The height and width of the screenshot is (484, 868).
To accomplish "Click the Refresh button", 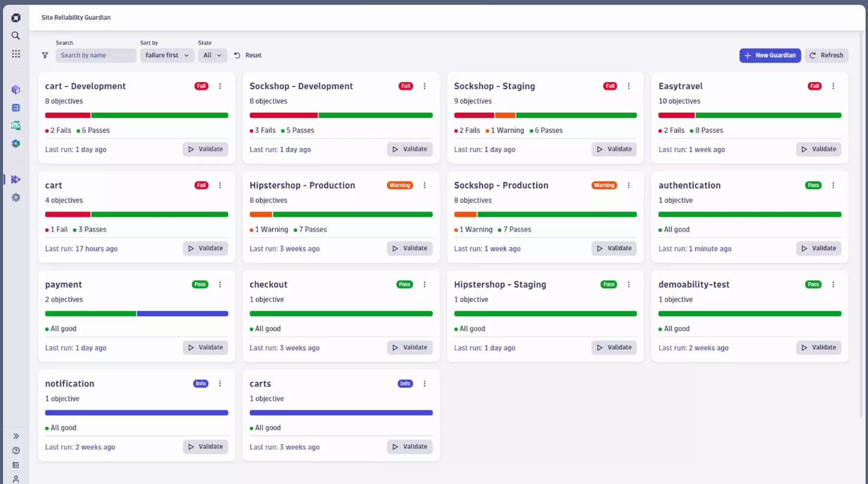I will tap(826, 55).
